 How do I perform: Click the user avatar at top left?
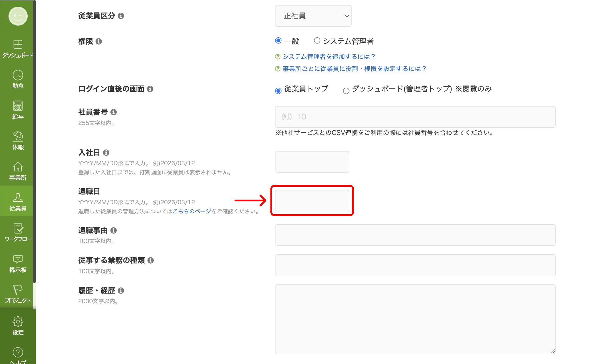(17, 16)
